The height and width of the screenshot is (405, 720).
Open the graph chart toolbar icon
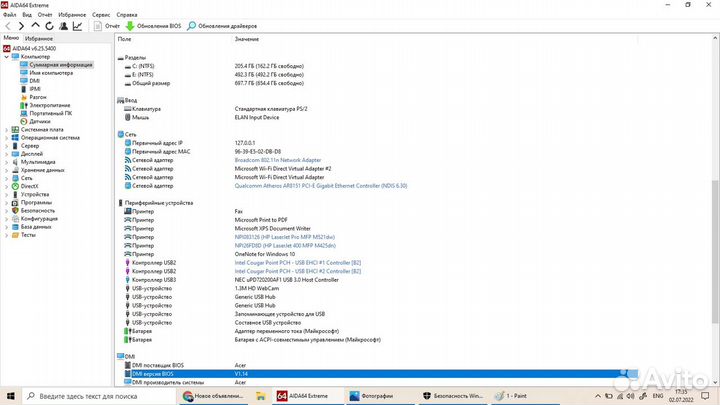point(78,26)
